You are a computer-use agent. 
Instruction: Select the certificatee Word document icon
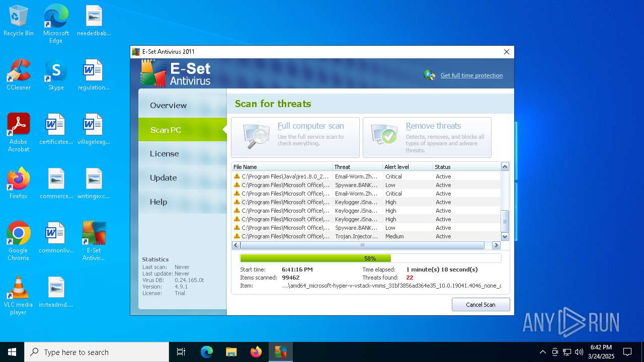click(x=56, y=130)
